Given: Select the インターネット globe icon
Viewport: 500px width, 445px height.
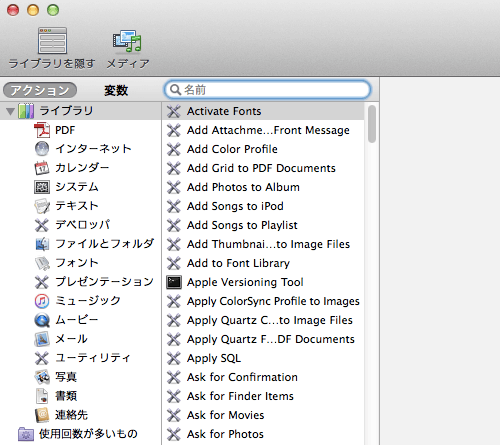Looking at the screenshot, I should 42,149.
